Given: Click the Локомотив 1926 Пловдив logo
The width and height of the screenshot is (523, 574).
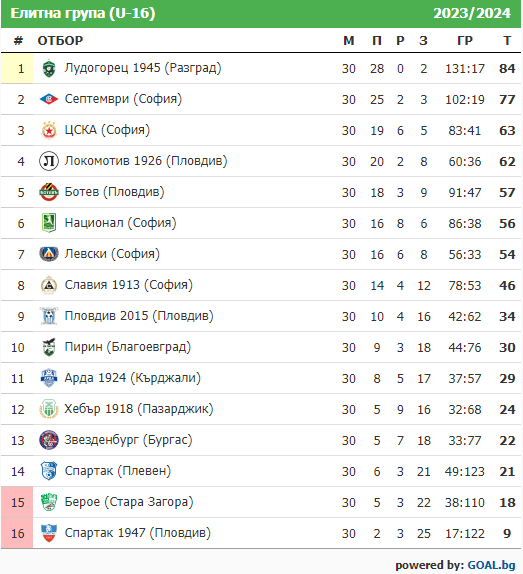Looking at the screenshot, I should [x=49, y=161].
